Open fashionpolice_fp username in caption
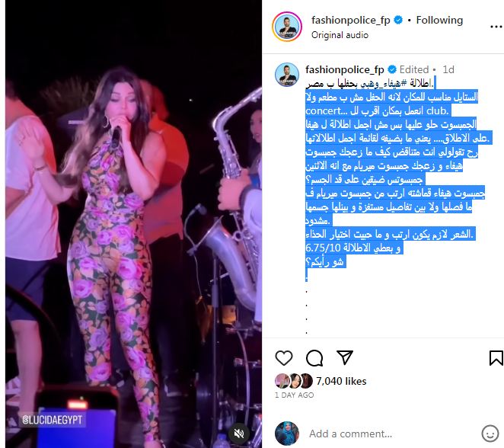Screen dimensions: 504x448 345,69
